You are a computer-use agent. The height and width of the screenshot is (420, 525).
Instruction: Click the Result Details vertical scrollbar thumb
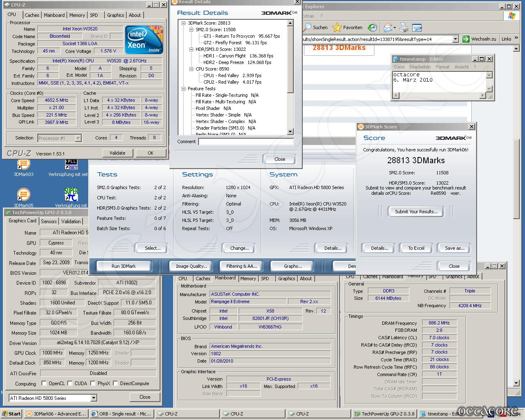tap(290, 59)
